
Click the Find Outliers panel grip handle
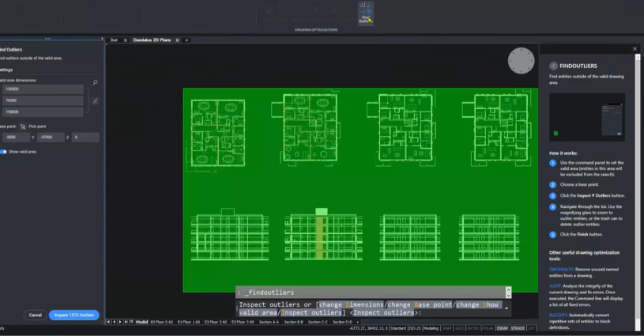click(x=47, y=39)
